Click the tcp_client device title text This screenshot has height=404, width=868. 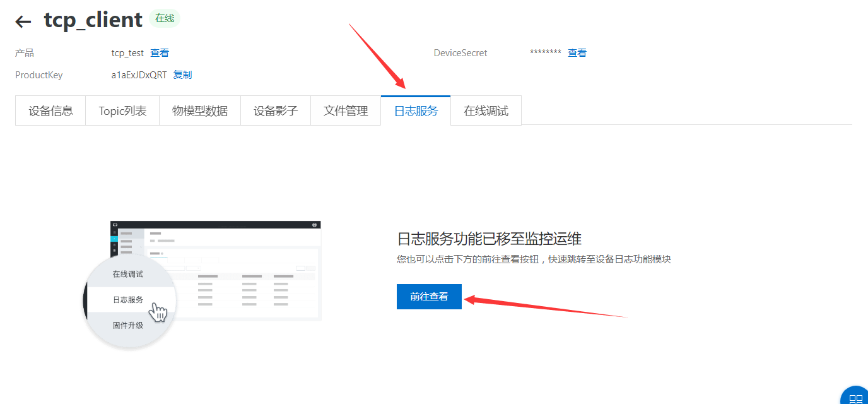(x=92, y=20)
